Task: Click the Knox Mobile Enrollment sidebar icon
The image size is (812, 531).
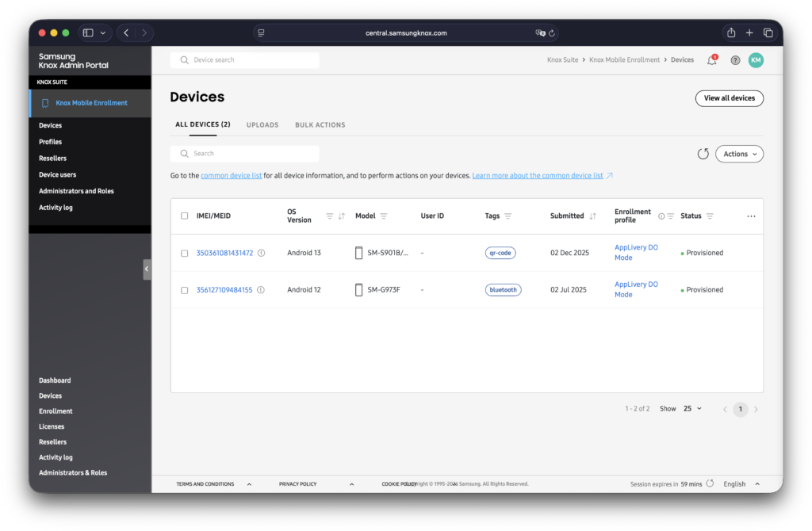Action: coord(45,102)
